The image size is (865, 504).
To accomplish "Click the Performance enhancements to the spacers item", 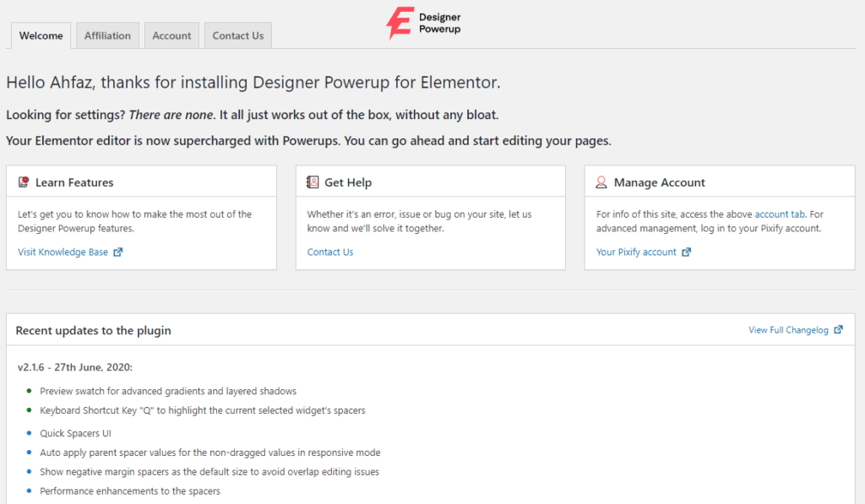I will point(129,491).
